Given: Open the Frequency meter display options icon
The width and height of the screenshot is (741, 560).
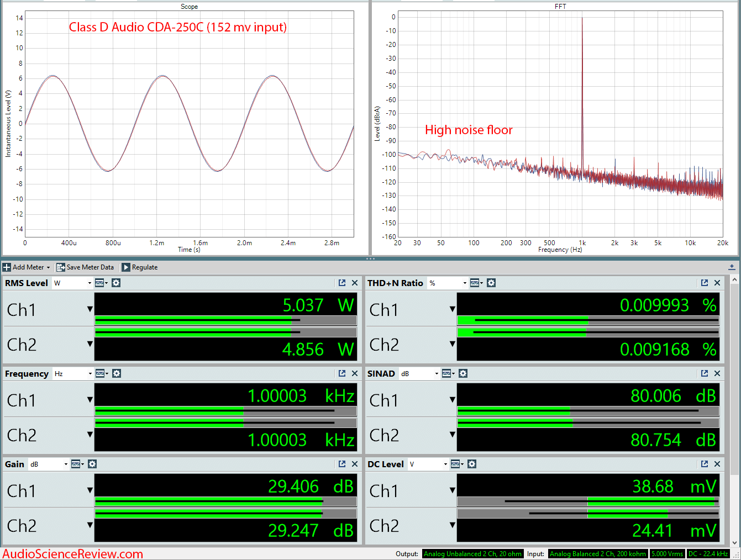Looking at the screenshot, I should click(x=102, y=373).
